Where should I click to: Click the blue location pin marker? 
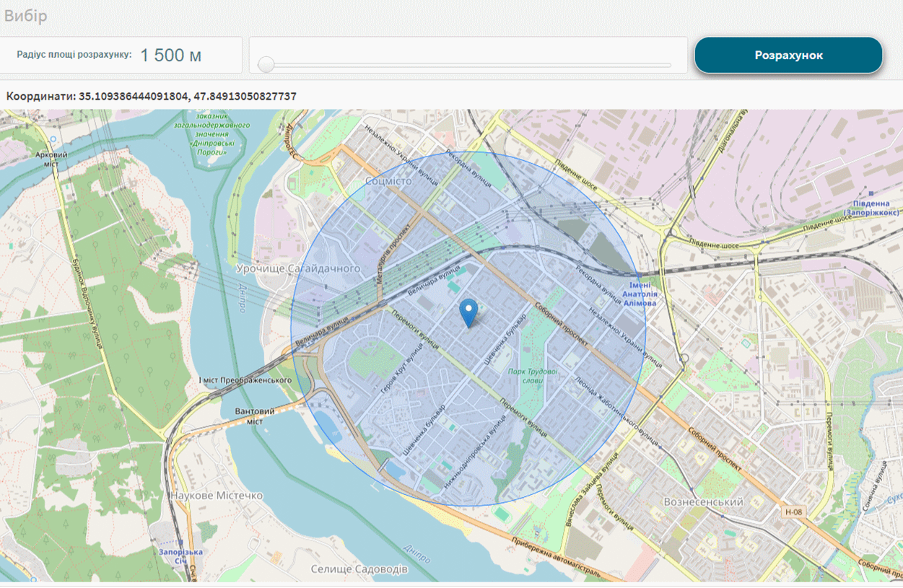tap(469, 312)
